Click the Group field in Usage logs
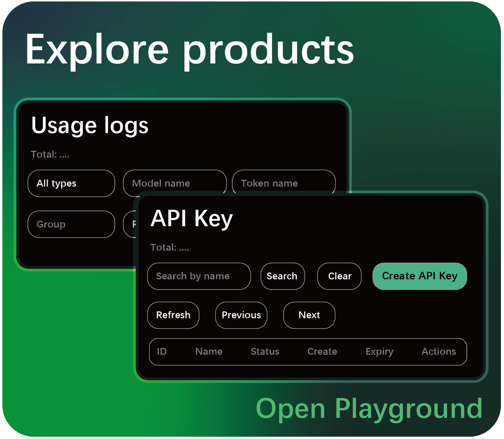This screenshot has width=504, height=439. tap(71, 224)
